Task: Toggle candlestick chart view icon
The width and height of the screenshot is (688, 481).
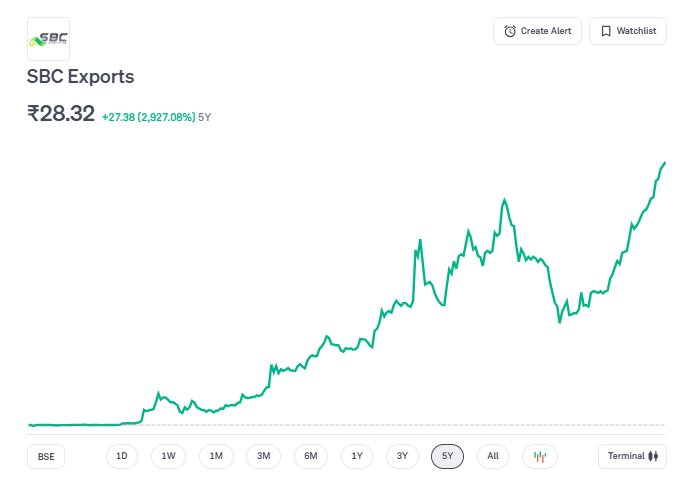Action: 540,457
